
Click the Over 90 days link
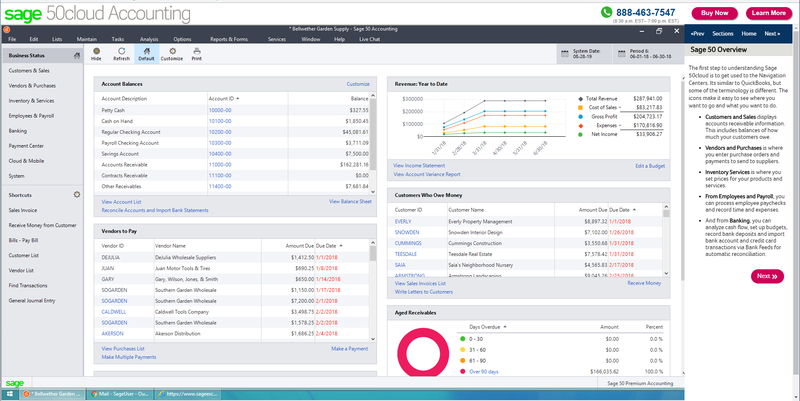coord(484,372)
